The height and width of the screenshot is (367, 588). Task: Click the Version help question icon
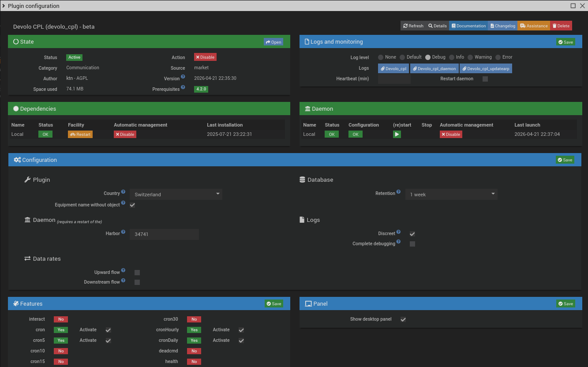tap(183, 77)
